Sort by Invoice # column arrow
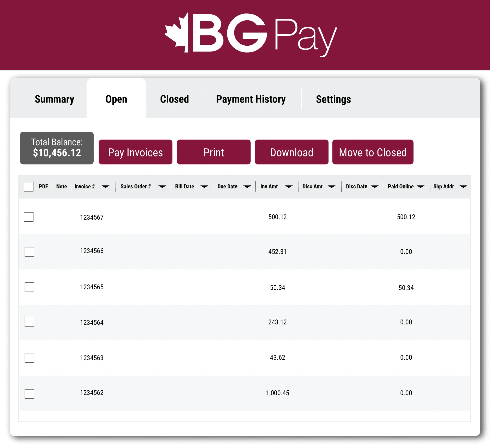Image resolution: width=490 pixels, height=448 pixels. pos(106,187)
